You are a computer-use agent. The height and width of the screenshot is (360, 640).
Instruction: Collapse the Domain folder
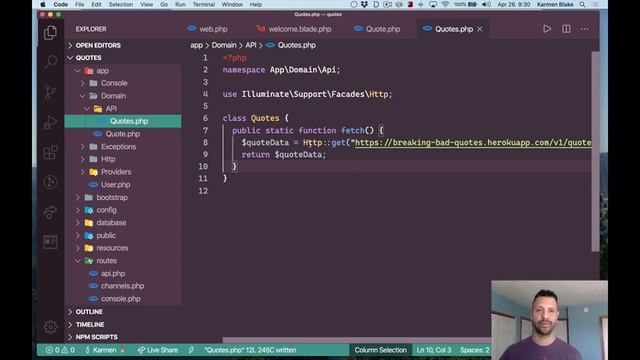pos(113,96)
